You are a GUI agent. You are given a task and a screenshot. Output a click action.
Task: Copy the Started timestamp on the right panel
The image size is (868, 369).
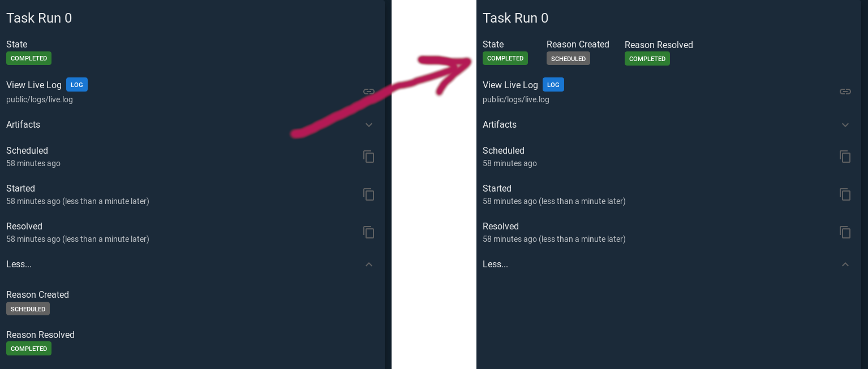coord(845,194)
